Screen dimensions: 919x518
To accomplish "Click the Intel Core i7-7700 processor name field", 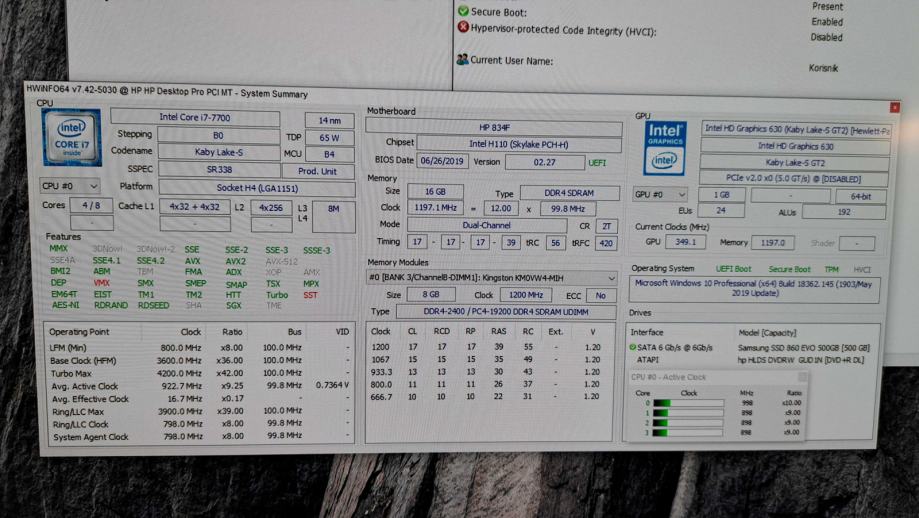I will click(195, 118).
